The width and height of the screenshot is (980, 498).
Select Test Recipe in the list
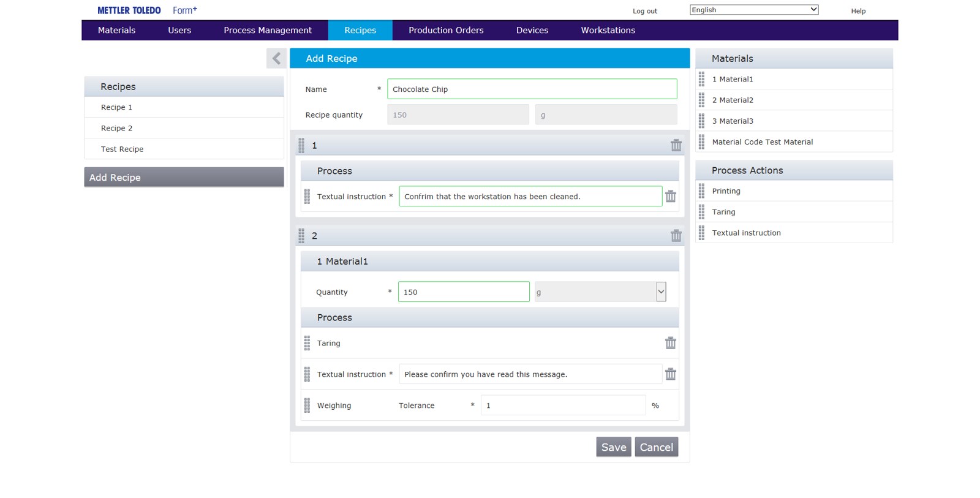184,149
